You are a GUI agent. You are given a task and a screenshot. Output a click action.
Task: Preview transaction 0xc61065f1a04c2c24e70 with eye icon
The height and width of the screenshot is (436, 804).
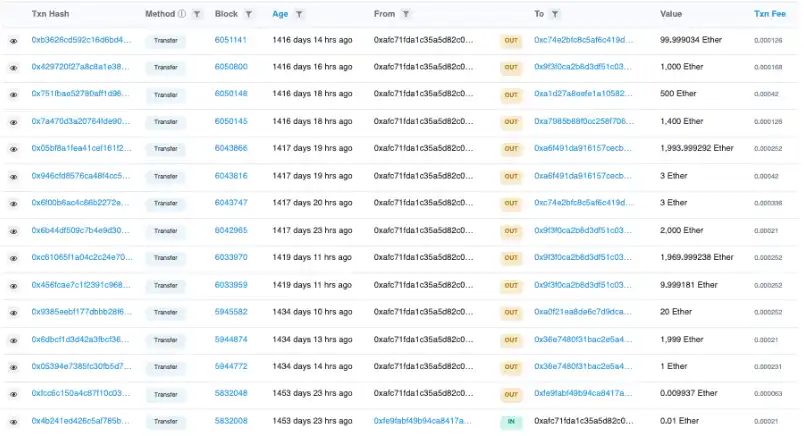(14, 258)
